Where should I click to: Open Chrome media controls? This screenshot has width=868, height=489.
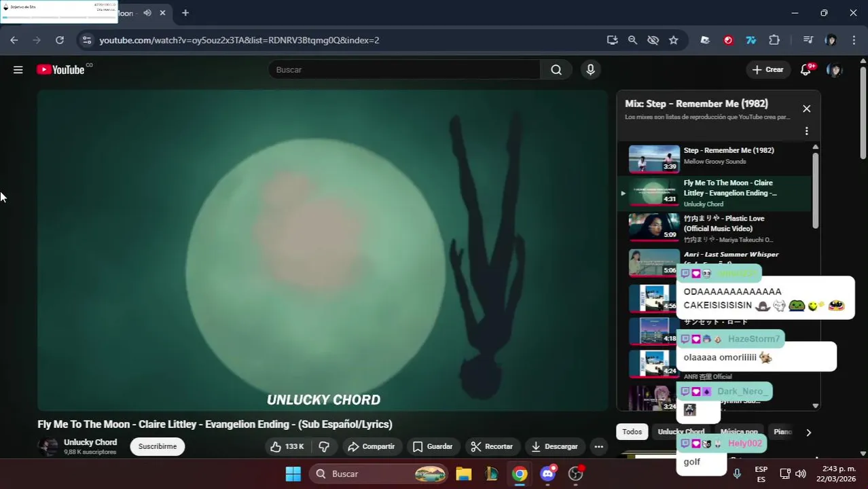pos(808,40)
